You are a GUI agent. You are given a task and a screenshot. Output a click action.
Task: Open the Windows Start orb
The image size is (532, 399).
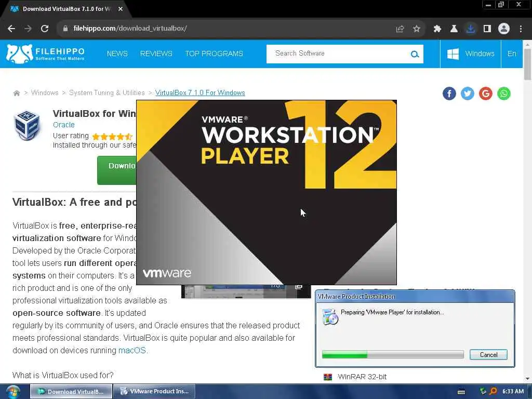[x=13, y=392]
